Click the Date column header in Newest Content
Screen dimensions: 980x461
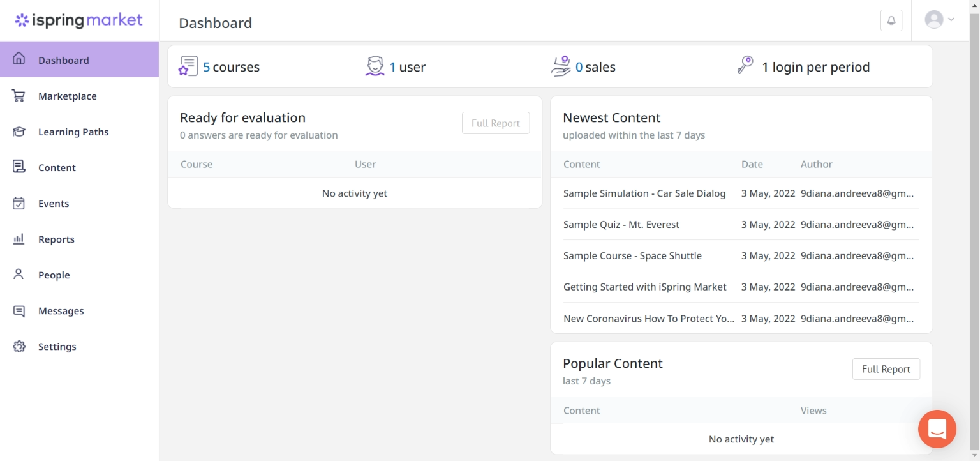click(x=752, y=164)
